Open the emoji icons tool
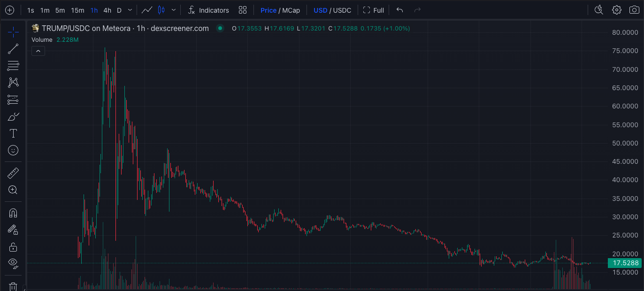The height and width of the screenshot is (291, 644). tap(13, 150)
